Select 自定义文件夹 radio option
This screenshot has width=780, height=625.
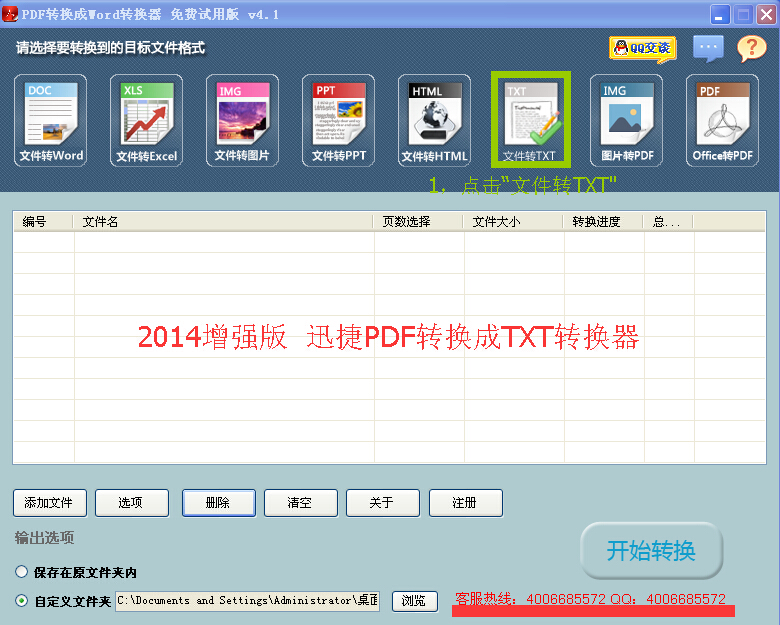[x=21, y=601]
